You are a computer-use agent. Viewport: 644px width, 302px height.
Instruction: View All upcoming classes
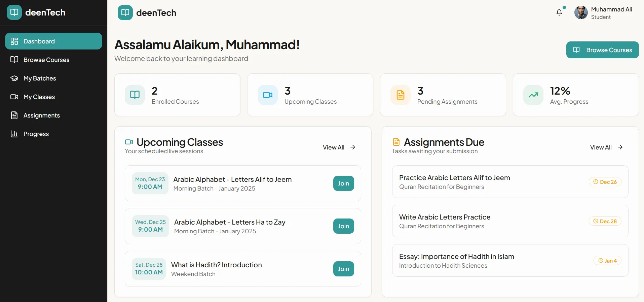[x=339, y=147]
